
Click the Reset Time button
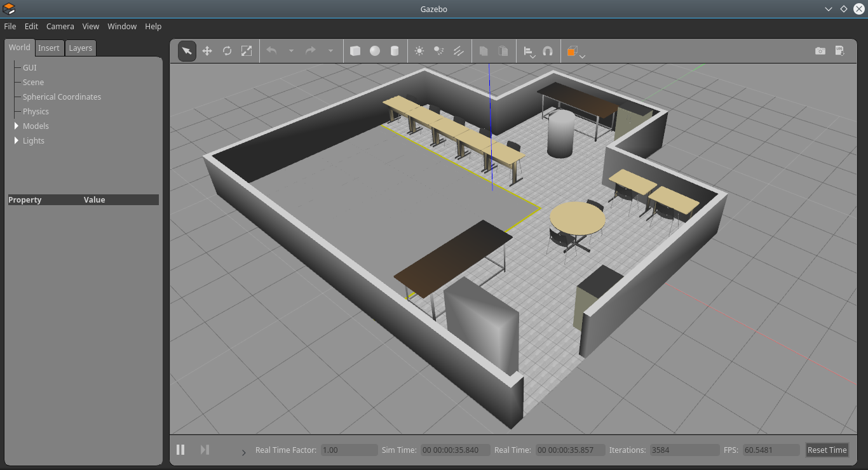pyautogui.click(x=827, y=450)
